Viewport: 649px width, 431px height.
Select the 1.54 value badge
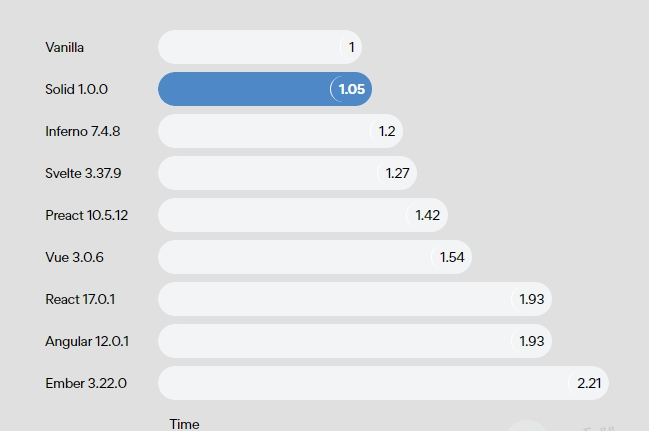tap(451, 257)
